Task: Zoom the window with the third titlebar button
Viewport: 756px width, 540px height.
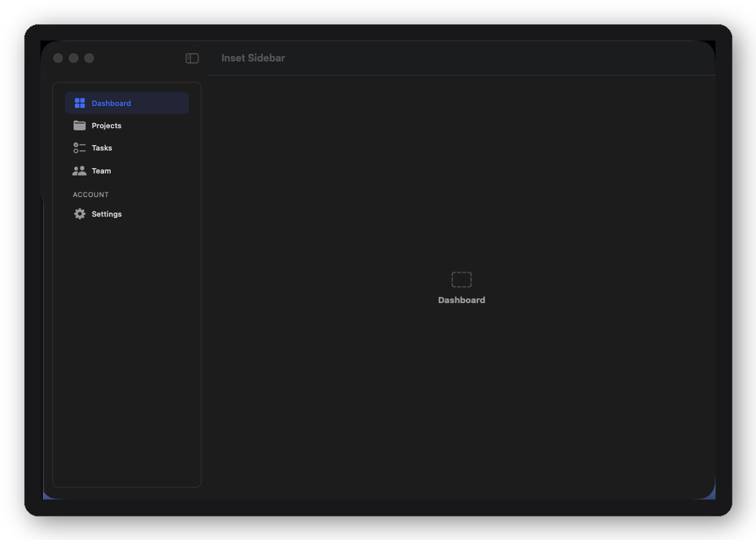Action: pyautogui.click(x=89, y=58)
